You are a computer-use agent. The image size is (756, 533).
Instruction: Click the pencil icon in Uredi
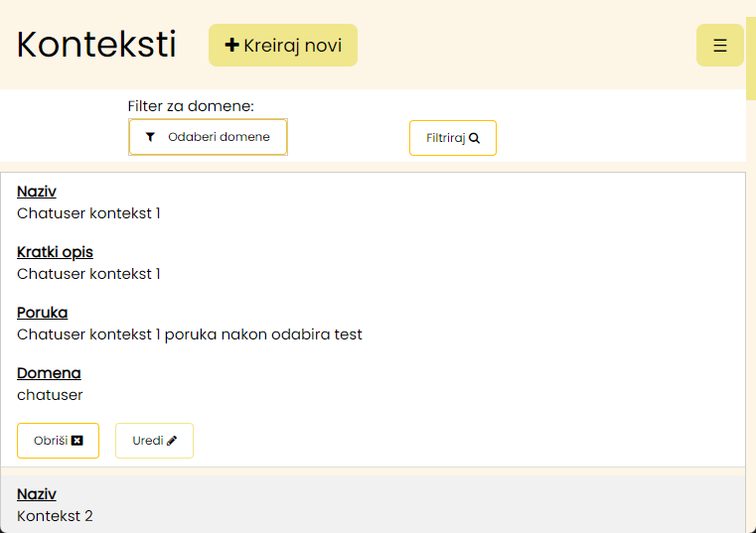[x=172, y=441]
